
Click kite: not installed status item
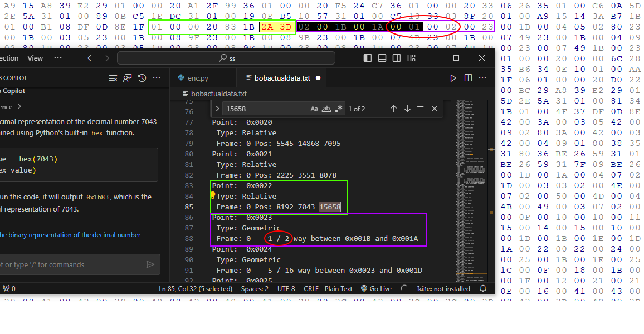(x=443, y=289)
